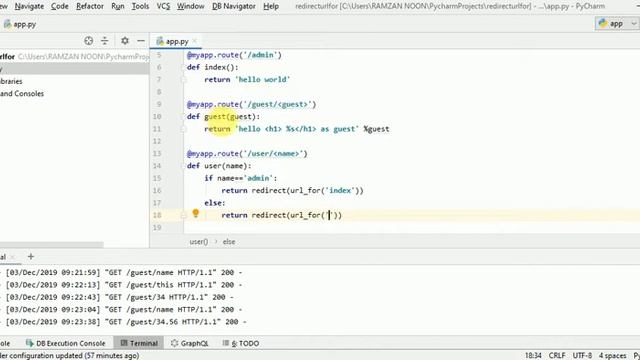Open the Code menu
Screen dimensions: 640x360
click(x=60, y=6)
